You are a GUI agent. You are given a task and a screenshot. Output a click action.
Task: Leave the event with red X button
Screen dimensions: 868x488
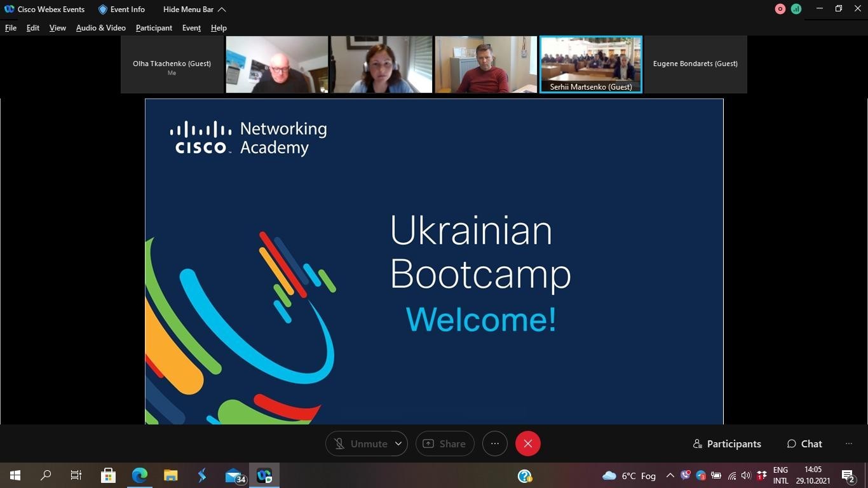tap(528, 444)
